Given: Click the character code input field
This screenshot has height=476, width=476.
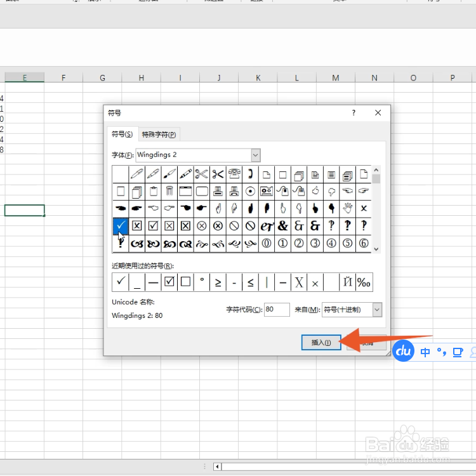Looking at the screenshot, I should tap(277, 310).
